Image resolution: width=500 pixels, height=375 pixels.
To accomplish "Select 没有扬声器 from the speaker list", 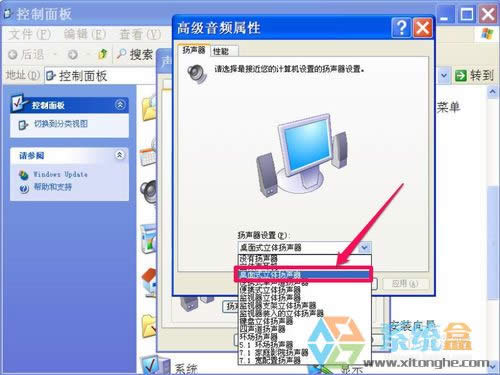I will (x=258, y=258).
